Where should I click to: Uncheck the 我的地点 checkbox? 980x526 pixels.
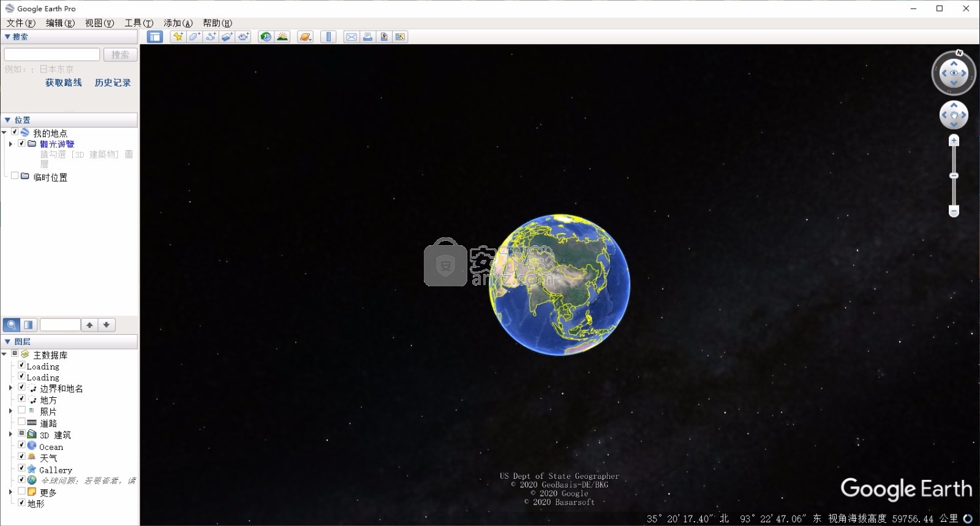[15, 132]
